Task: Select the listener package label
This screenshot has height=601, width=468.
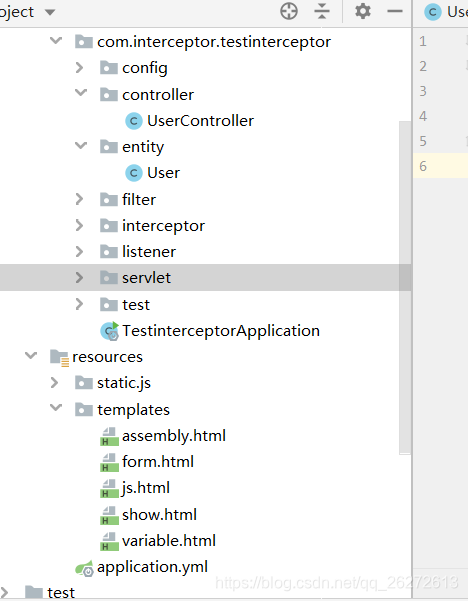Action: [x=149, y=252]
